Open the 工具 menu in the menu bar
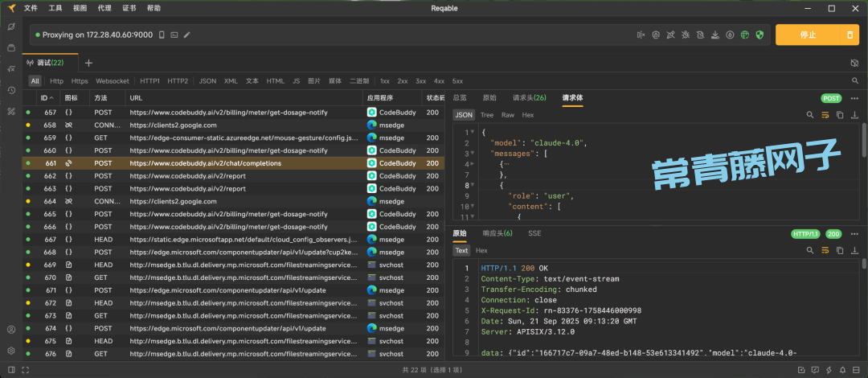 (x=55, y=8)
